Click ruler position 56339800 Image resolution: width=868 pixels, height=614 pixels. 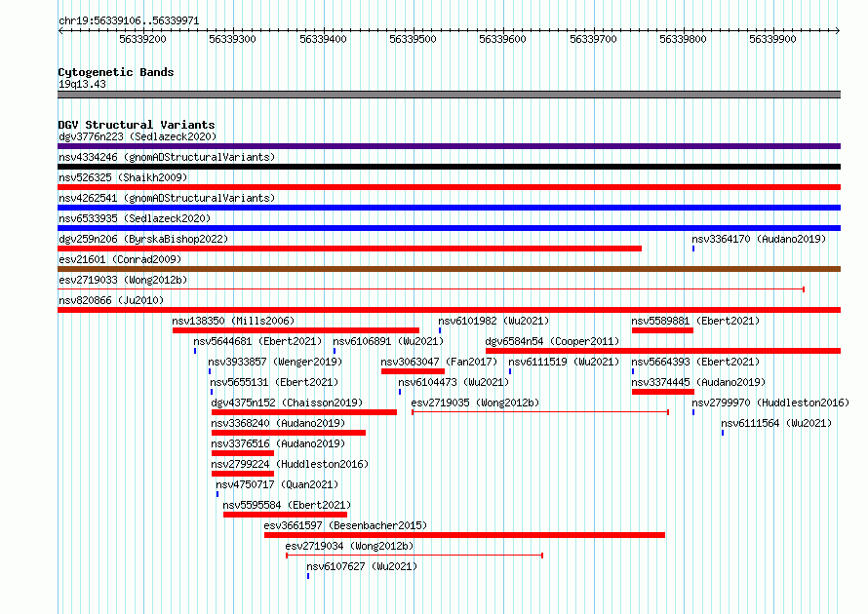pyautogui.click(x=683, y=39)
